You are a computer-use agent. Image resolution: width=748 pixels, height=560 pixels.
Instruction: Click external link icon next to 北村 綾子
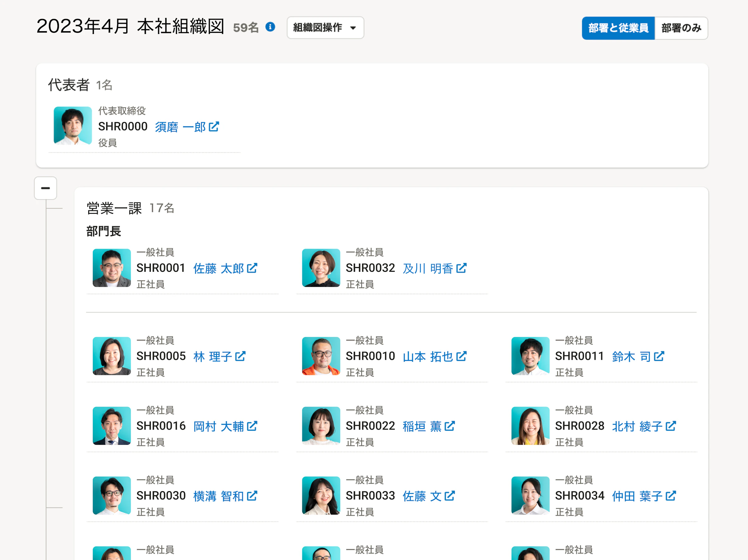click(x=671, y=426)
